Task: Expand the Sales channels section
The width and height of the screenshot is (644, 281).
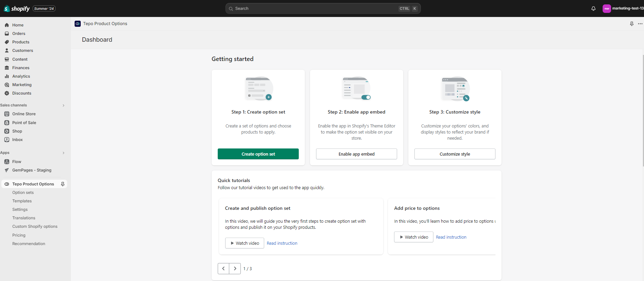Action: [x=63, y=105]
